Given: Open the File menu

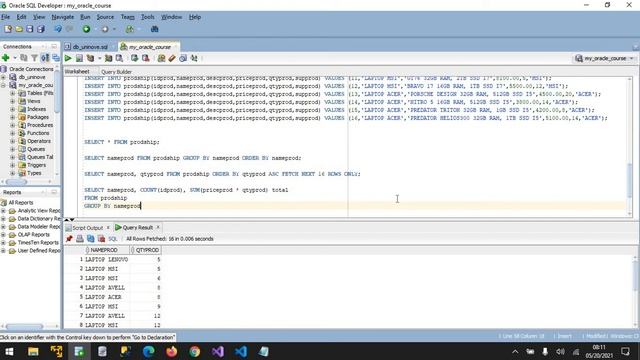Looking at the screenshot, I should 5,17.
